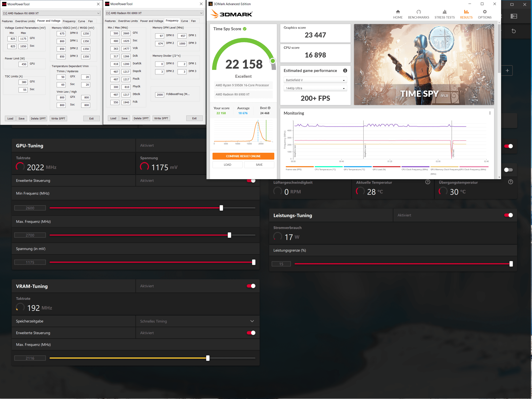
Task: Click Compare Result Online button
Action: (243, 156)
